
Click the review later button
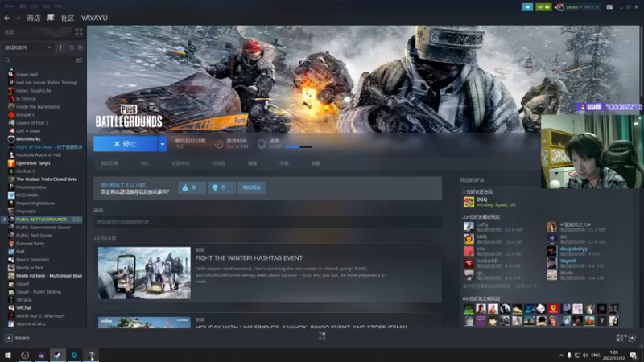tap(252, 187)
